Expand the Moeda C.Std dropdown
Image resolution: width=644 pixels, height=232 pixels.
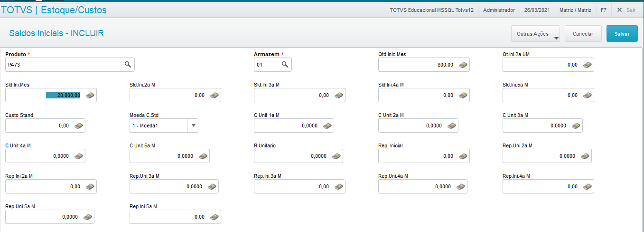coord(193,126)
